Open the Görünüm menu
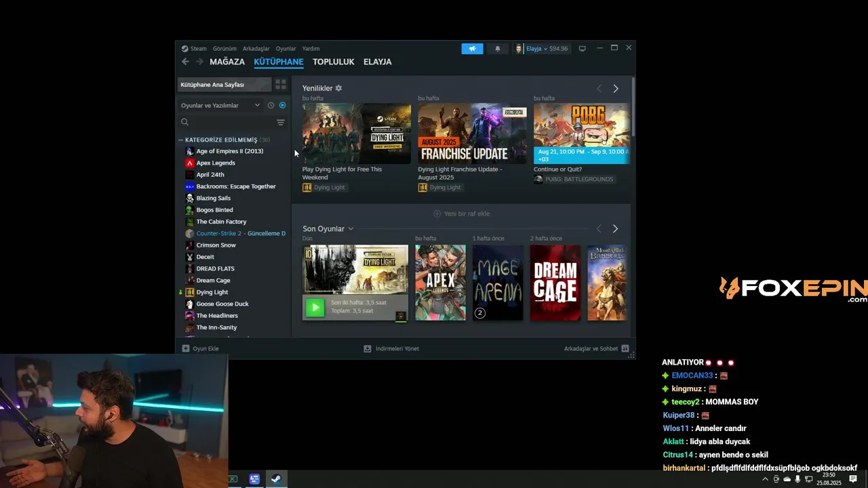This screenshot has width=868, height=488. [x=224, y=49]
